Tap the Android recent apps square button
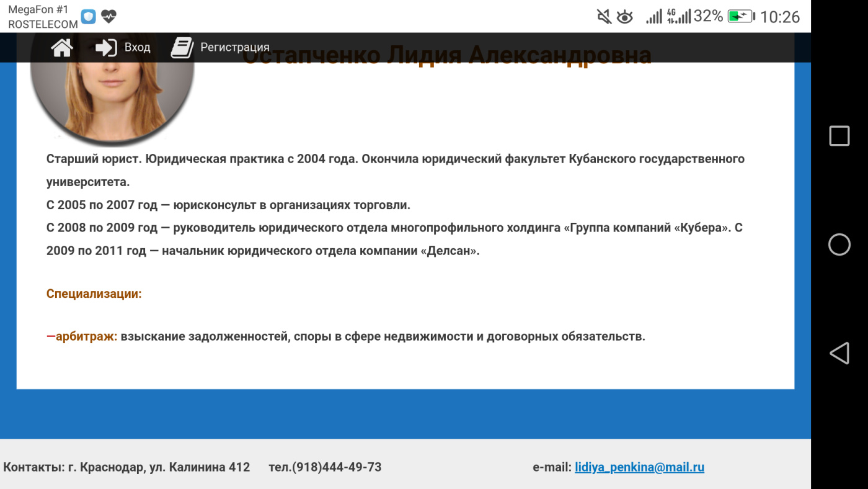Screen dimensions: 868x489 coord(839,136)
